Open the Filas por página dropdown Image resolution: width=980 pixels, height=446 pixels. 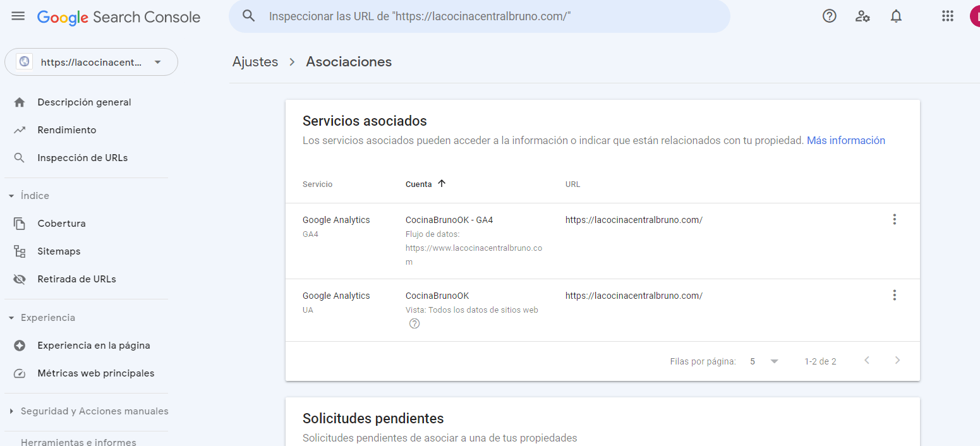pos(764,361)
